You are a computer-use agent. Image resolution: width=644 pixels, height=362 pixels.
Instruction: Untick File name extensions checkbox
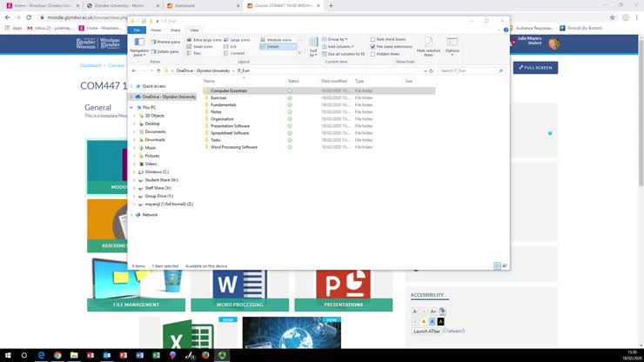point(373,46)
